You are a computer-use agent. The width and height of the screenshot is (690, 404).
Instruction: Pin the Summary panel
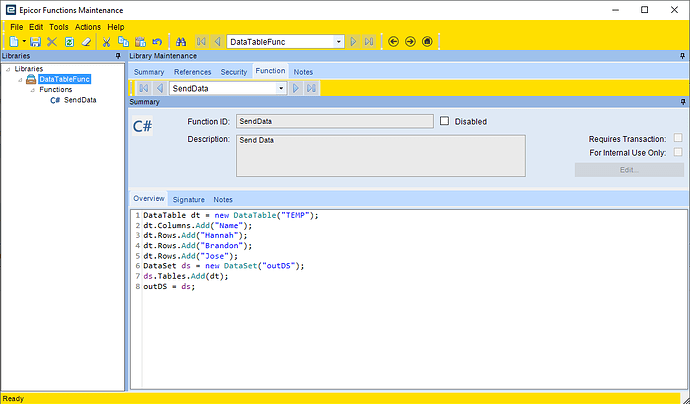click(683, 102)
